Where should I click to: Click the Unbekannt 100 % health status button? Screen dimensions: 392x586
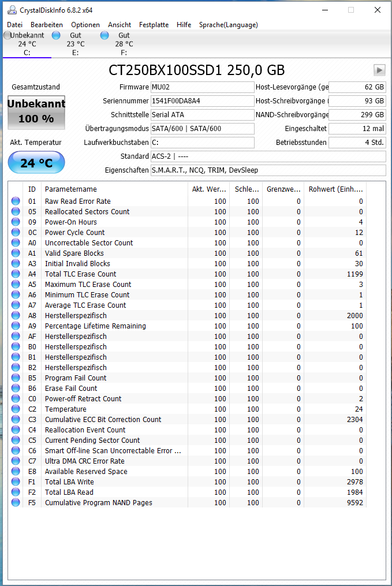(x=36, y=113)
